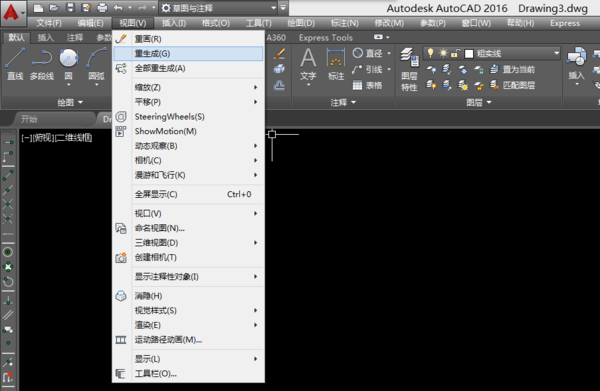Viewport: 600px width, 391px height.
Task: Open the 渲染(E) submenu entry
Action: coord(188,325)
